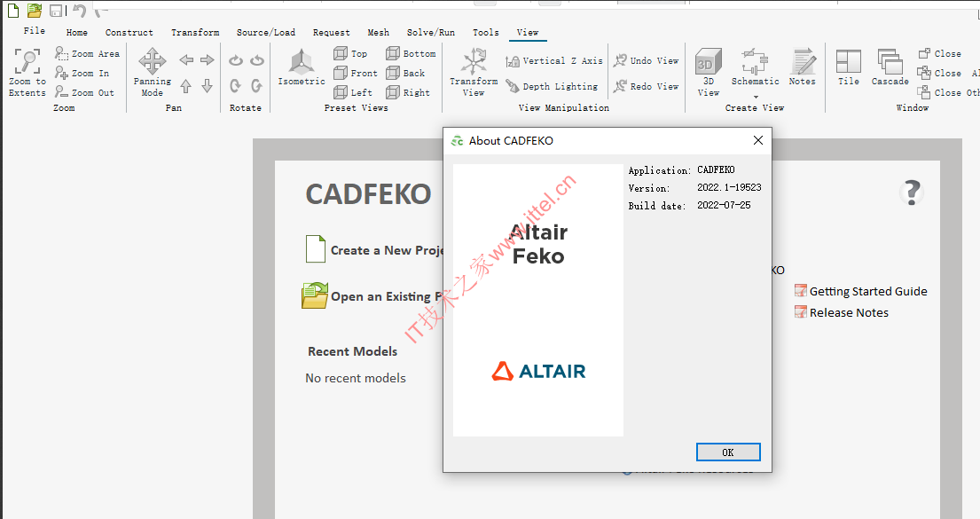980x519 pixels.
Task: Switch to Mesh ribbon tab
Action: [x=378, y=33]
